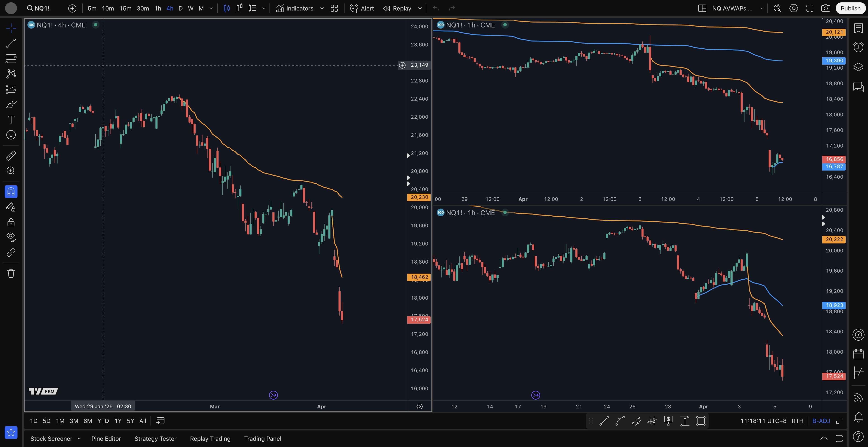The height and width of the screenshot is (447, 868).
Task: Open emoji and icons drawing tool
Action: tap(11, 135)
